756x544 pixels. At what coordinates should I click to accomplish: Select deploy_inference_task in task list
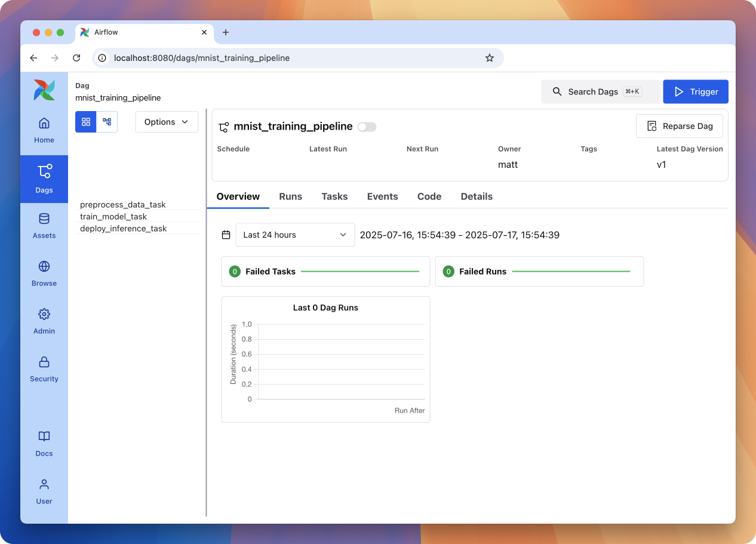pos(124,228)
